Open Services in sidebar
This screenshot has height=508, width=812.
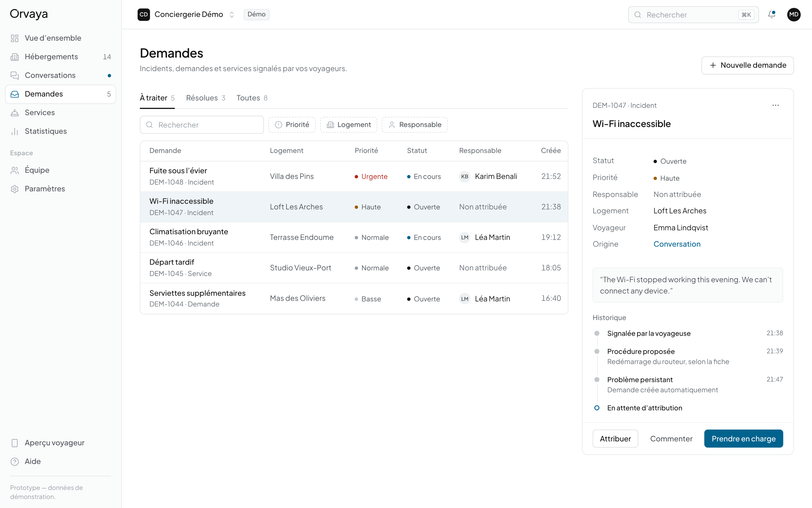[60, 113]
